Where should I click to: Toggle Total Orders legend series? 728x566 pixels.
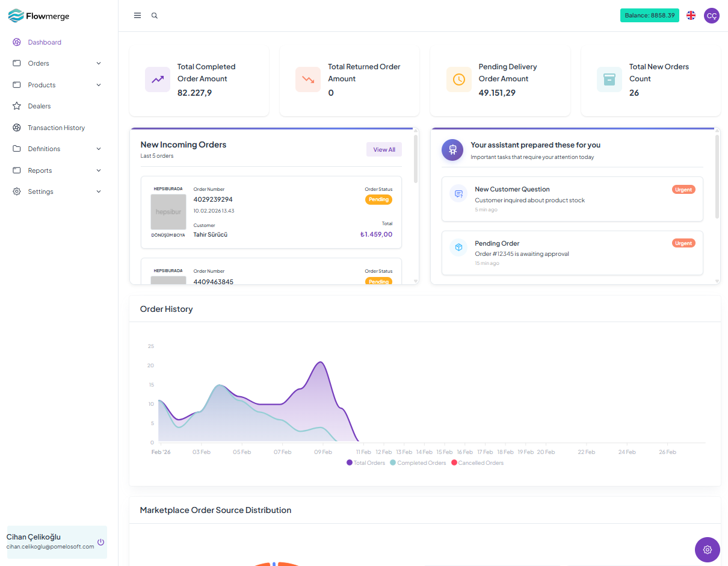click(366, 463)
